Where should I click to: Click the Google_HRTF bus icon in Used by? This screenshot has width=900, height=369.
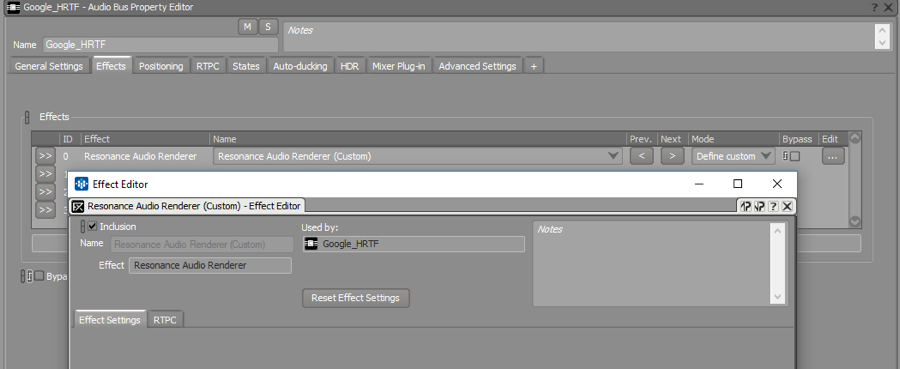[x=311, y=244]
